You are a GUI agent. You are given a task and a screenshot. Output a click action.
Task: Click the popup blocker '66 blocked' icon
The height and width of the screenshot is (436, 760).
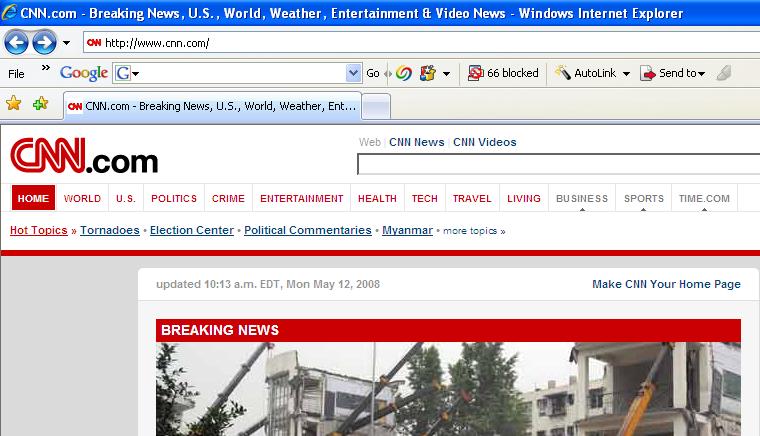476,73
